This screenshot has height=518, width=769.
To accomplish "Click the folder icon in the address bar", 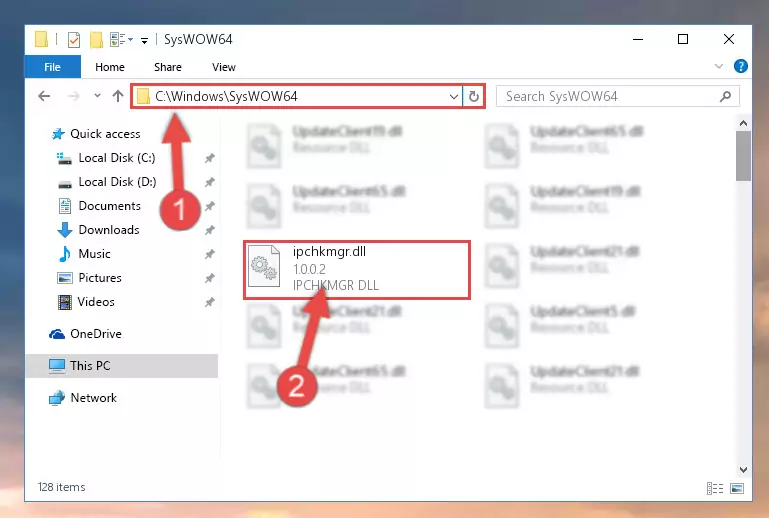I will coord(143,96).
